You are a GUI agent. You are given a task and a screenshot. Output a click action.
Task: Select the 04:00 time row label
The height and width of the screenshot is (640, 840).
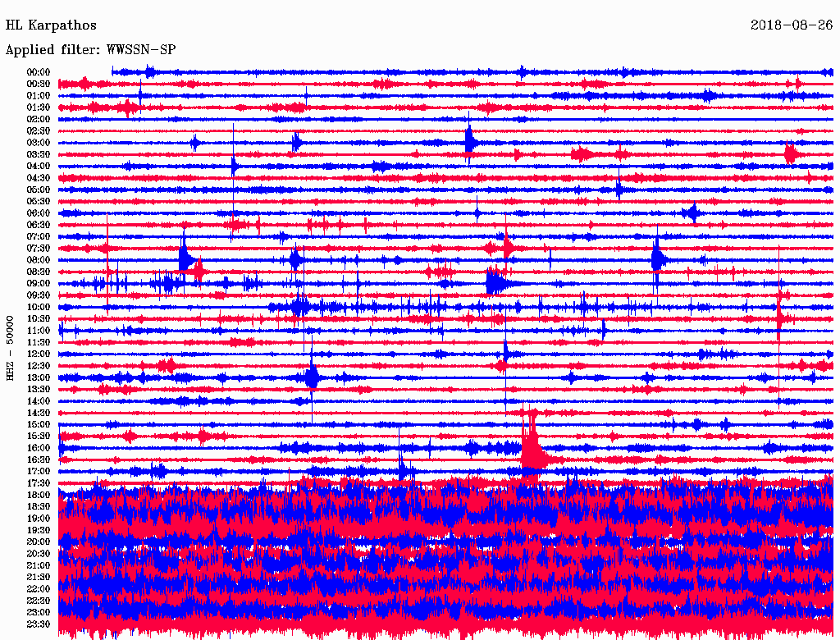click(39, 167)
